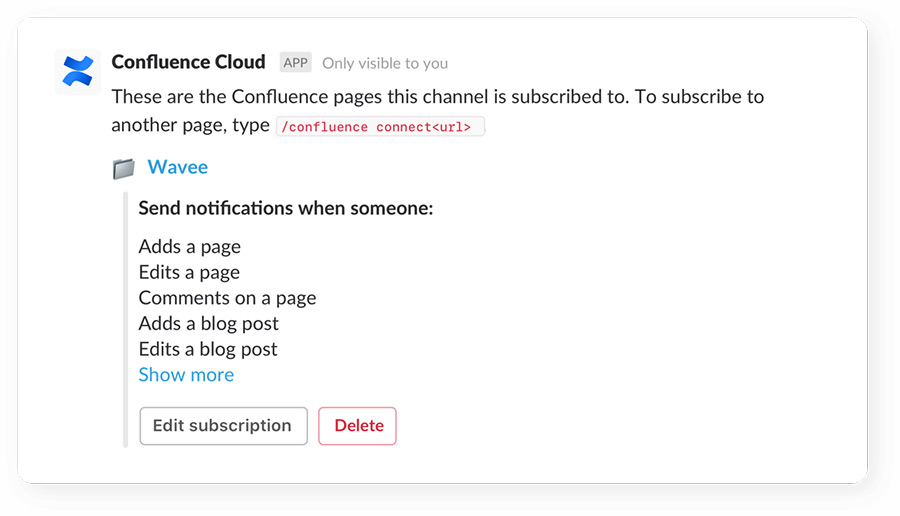Select the Adds a blog post item
Viewport: 900px width, 516px height.
point(208,324)
